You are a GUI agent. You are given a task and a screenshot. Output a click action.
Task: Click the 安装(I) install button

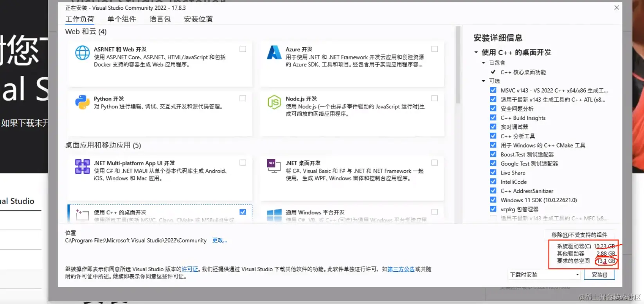point(599,275)
